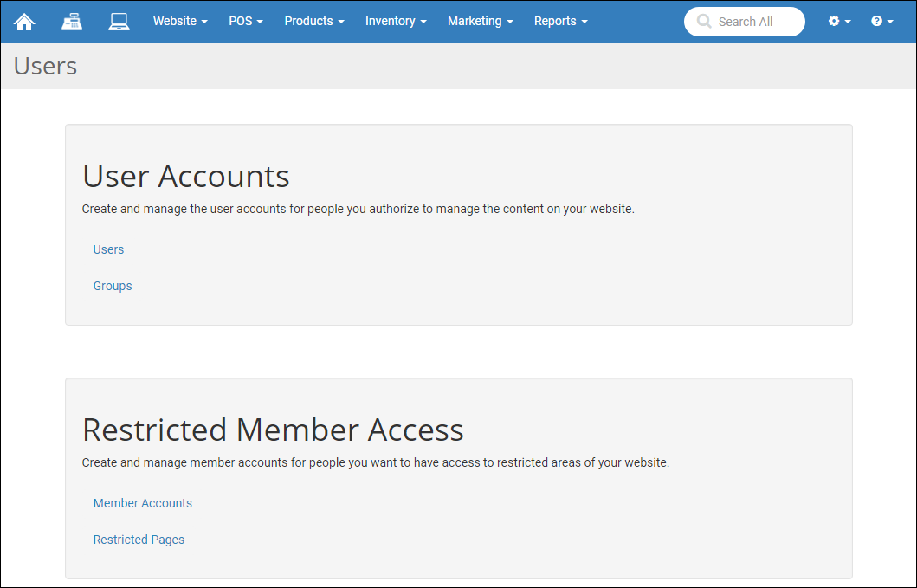Open the POS menu

click(x=242, y=21)
